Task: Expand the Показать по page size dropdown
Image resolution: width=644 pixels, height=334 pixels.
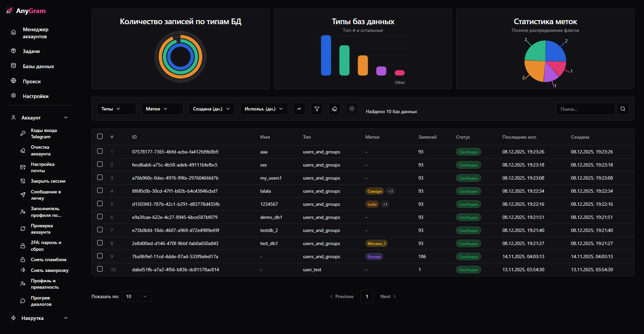Action: [x=136, y=296]
